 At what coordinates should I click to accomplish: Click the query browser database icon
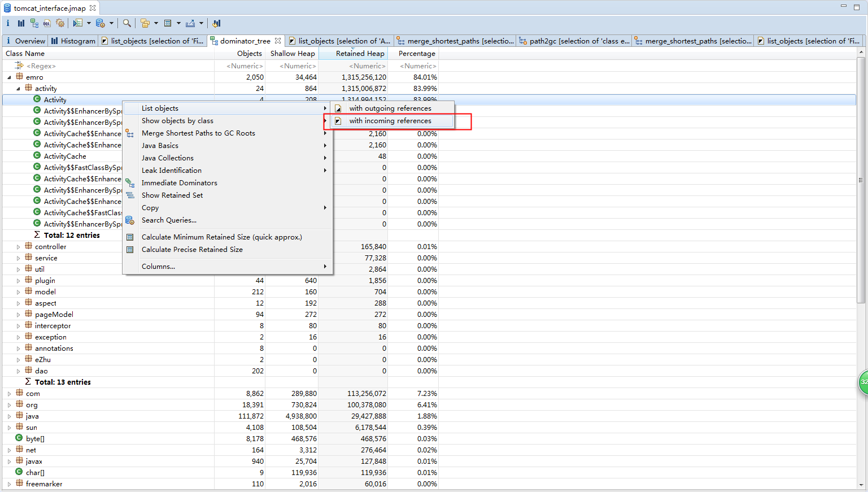coord(101,23)
